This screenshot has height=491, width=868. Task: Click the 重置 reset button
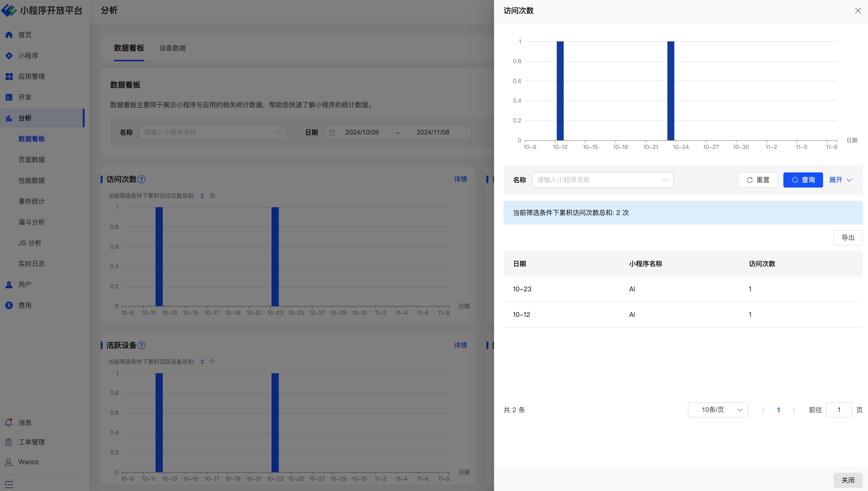(x=757, y=180)
